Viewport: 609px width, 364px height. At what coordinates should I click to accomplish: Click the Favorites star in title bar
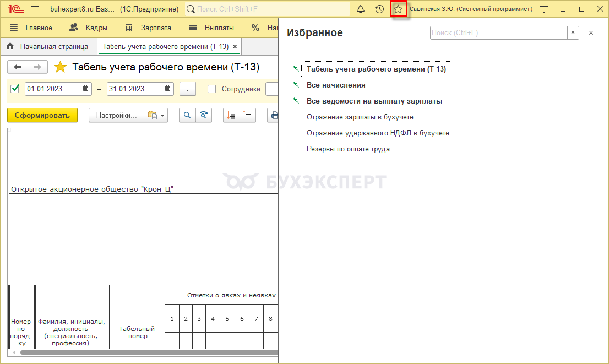pyautogui.click(x=398, y=9)
